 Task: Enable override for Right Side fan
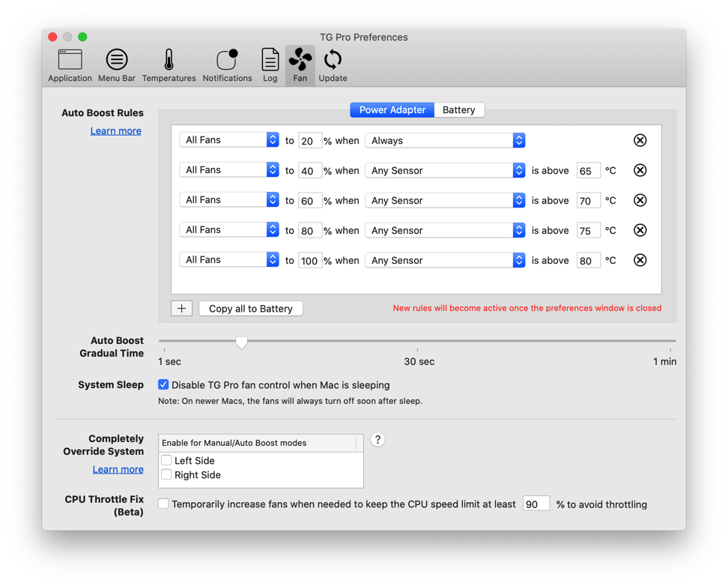(166, 474)
